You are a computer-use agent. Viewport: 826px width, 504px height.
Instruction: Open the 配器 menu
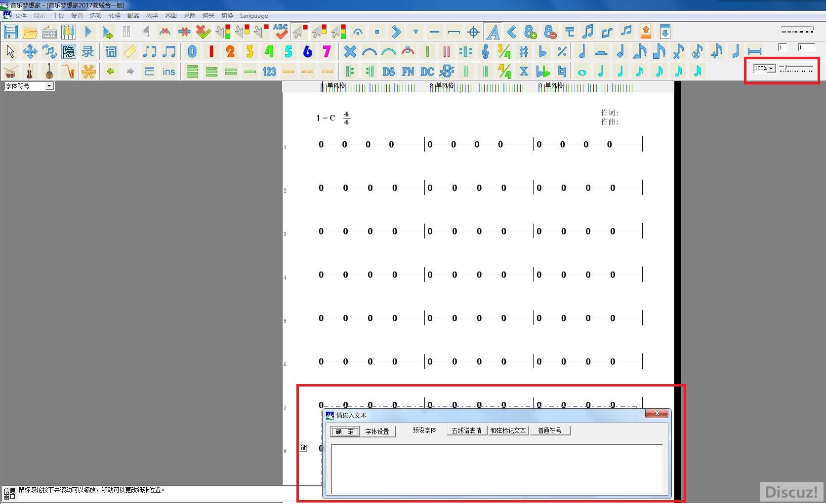(x=133, y=16)
